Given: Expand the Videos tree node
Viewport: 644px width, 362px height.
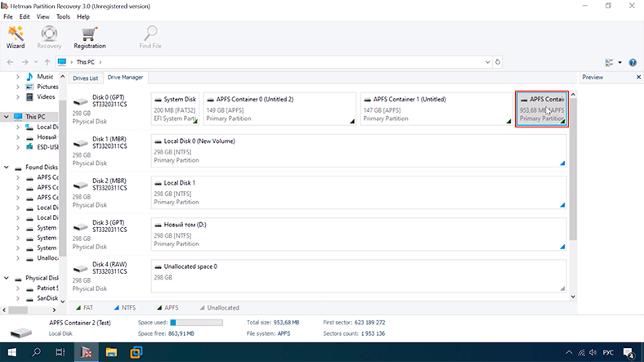Looking at the screenshot, I should tap(18, 97).
